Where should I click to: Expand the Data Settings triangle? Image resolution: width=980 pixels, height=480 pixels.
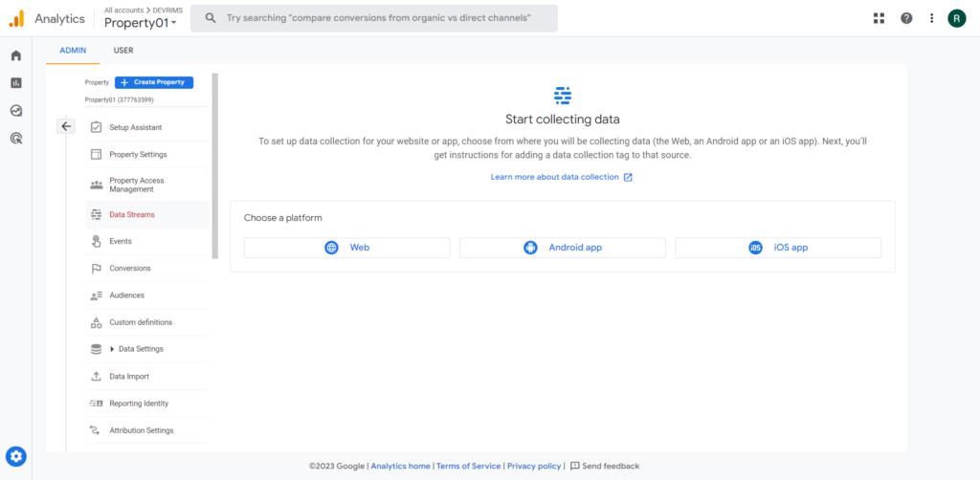click(112, 350)
